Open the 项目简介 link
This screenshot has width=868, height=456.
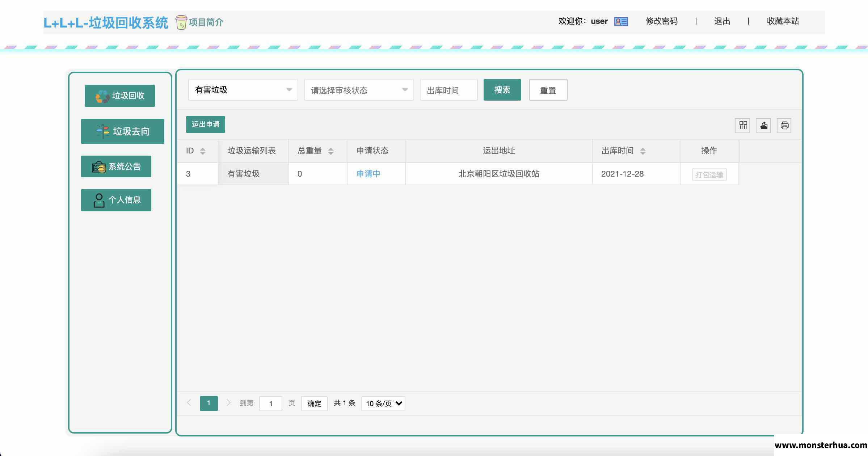206,22
